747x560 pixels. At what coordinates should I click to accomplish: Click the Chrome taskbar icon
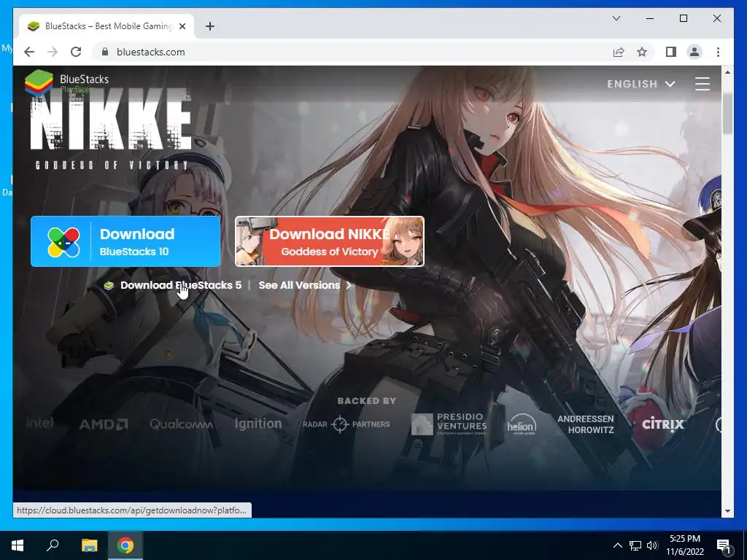click(x=125, y=545)
